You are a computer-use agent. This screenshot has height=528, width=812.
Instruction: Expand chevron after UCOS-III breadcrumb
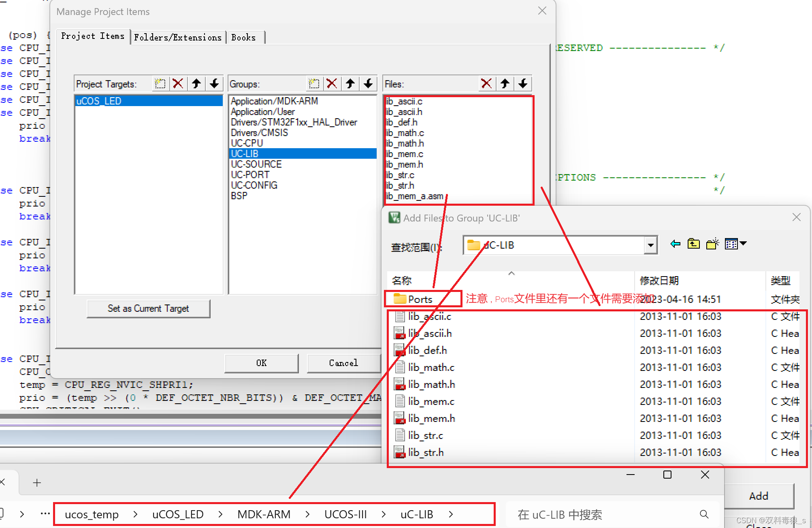tap(384, 514)
